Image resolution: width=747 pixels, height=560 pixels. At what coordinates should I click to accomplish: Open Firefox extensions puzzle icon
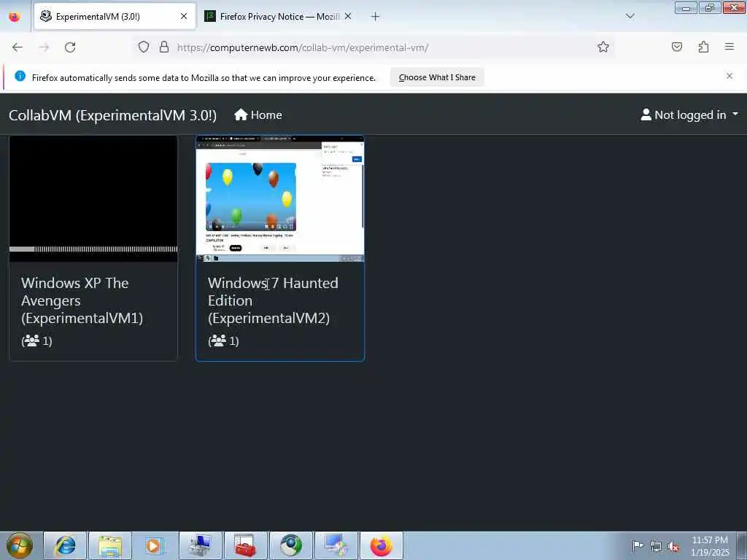[x=703, y=47]
